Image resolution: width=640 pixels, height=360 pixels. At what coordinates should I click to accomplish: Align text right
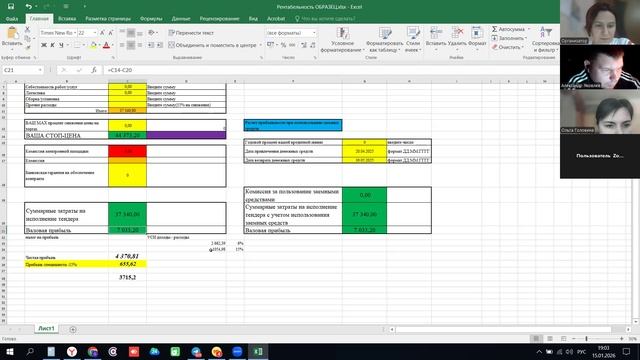(140, 45)
